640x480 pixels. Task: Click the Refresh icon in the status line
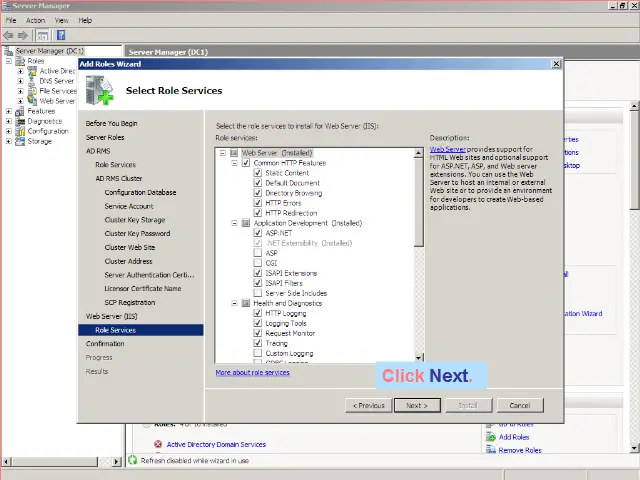pyautogui.click(x=133, y=460)
